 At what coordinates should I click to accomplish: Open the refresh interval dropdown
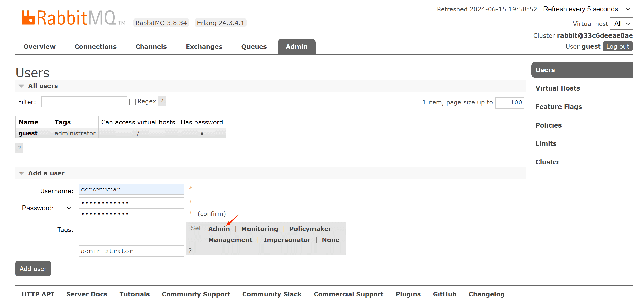tap(586, 9)
